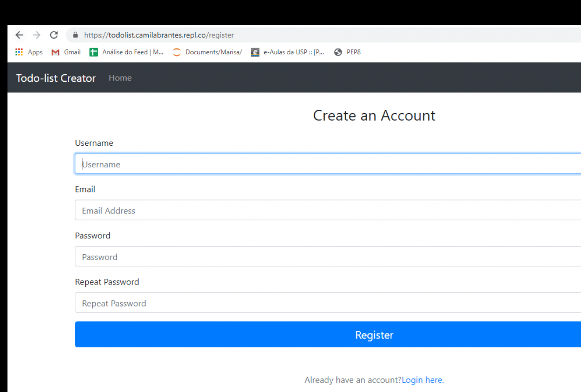The image size is (581, 392).
Task: Open the Apps grid bookmark
Action: pyautogui.click(x=29, y=52)
